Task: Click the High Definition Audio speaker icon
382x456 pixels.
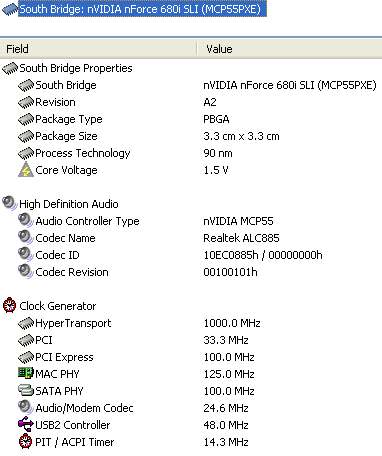Action: 10,203
